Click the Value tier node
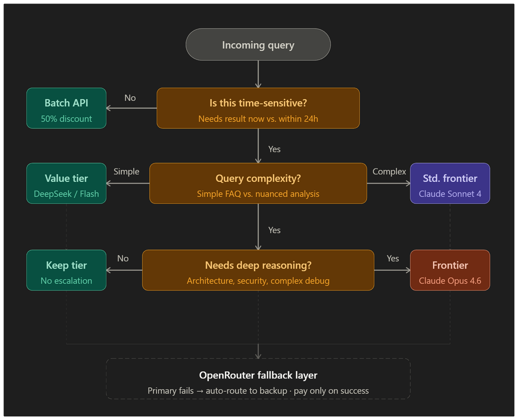Image resolution: width=518 pixels, height=420 pixels. [x=66, y=183]
